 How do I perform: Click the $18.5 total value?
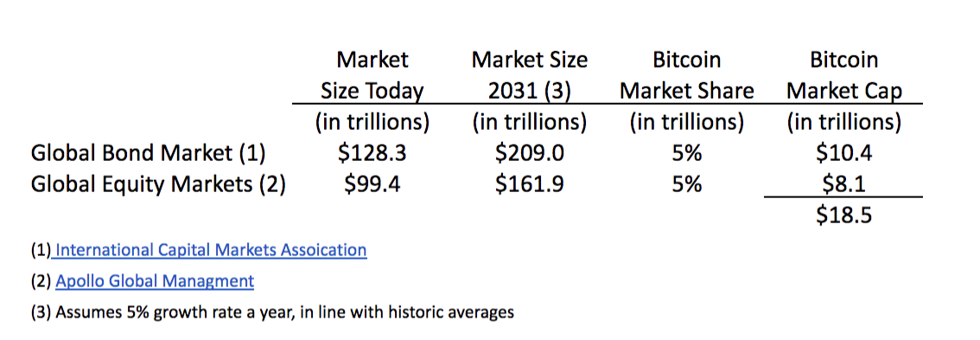coord(843,215)
